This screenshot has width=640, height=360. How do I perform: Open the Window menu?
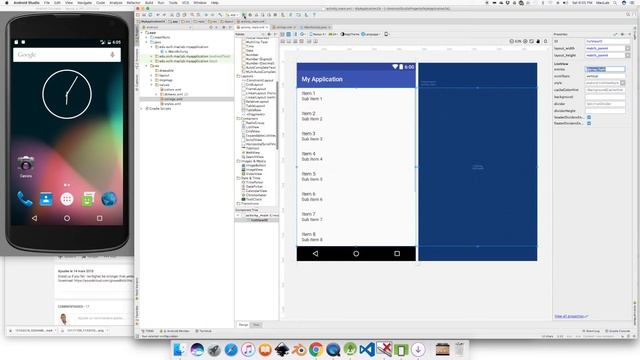[x=200, y=2]
